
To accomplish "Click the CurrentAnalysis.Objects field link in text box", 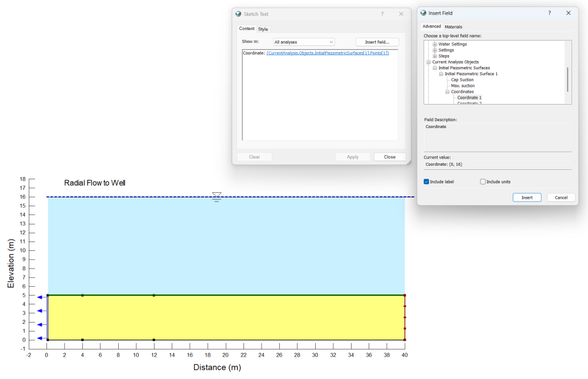I will [328, 53].
